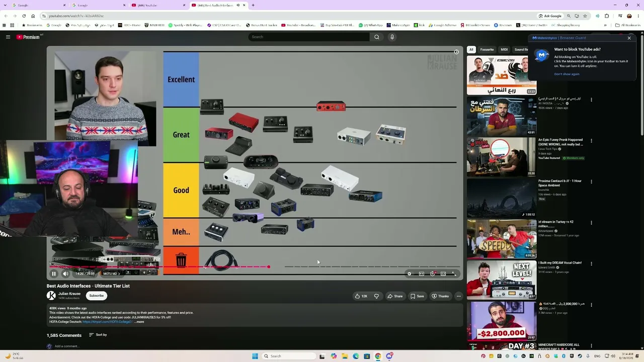Open the Spotify bookmark

coord(186,25)
